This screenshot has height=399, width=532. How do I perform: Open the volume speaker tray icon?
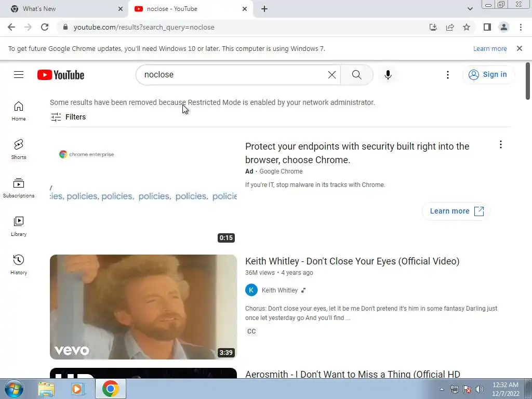point(480,389)
